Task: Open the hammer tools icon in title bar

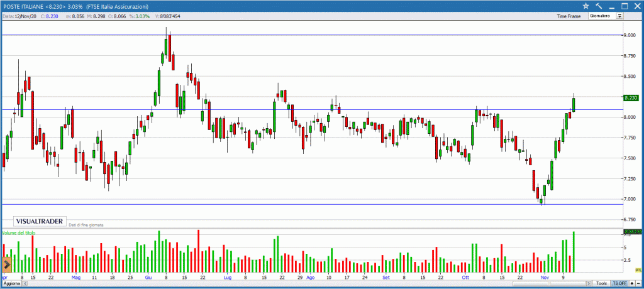Action: 599,6
